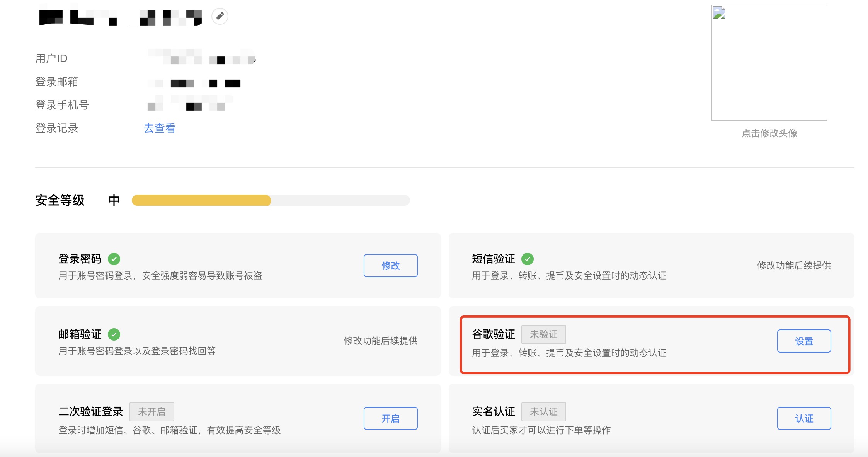Click the 谷歌验证 heading
The image size is (868, 457).
click(494, 334)
